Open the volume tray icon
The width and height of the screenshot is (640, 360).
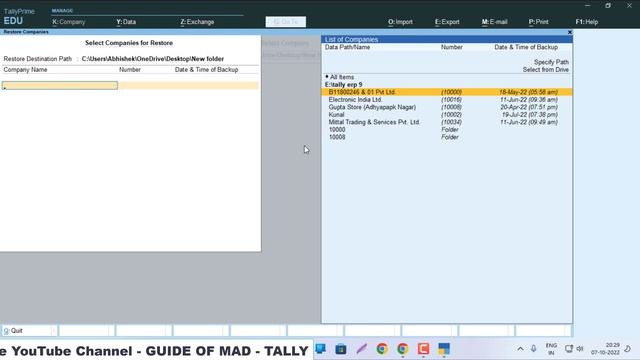coord(580,349)
